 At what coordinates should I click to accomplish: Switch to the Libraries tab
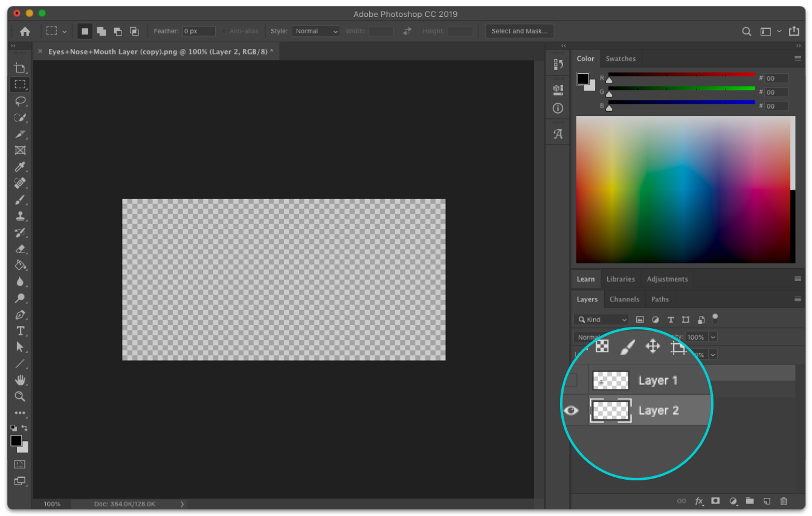pyautogui.click(x=620, y=279)
